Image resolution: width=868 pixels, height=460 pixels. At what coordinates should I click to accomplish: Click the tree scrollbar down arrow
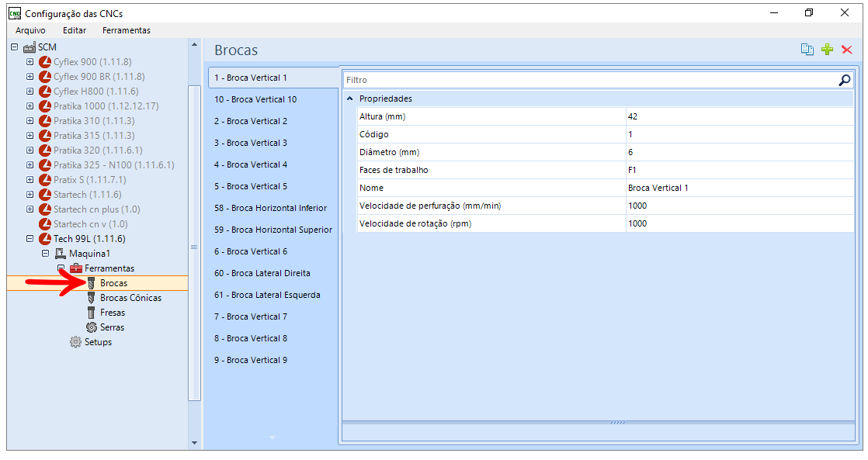pyautogui.click(x=194, y=442)
